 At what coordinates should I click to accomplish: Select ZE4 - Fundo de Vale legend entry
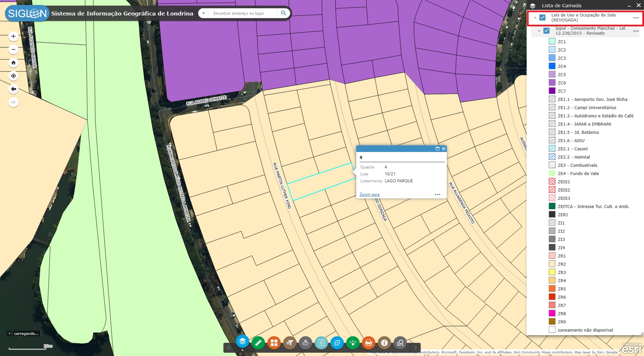(x=578, y=173)
